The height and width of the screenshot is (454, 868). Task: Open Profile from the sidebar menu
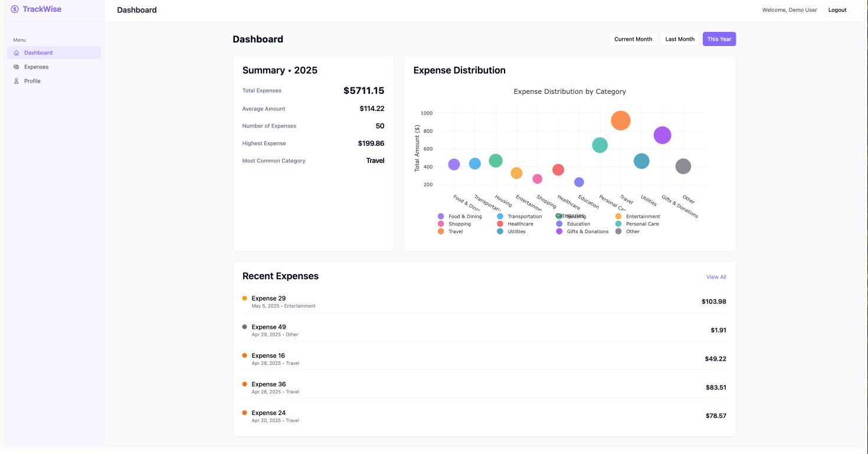pyautogui.click(x=32, y=81)
